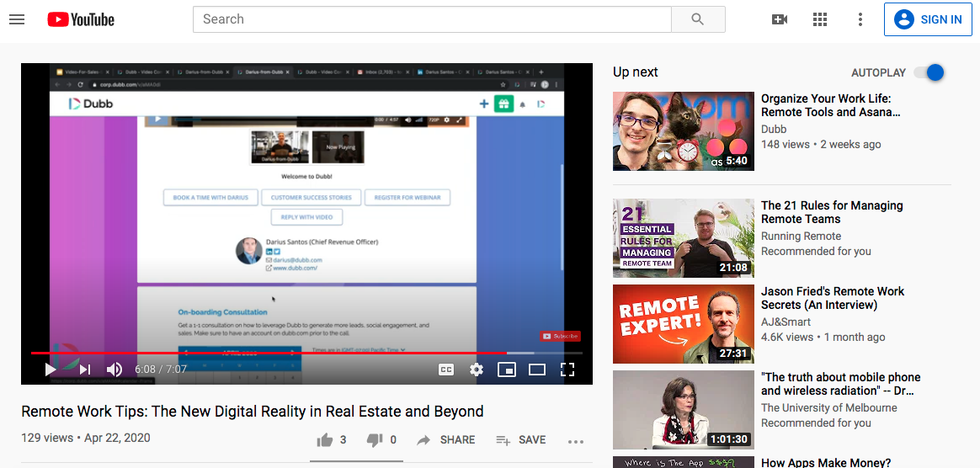The height and width of the screenshot is (468, 980).
Task: Click The University of Melbourne channel name
Action: [x=828, y=407]
